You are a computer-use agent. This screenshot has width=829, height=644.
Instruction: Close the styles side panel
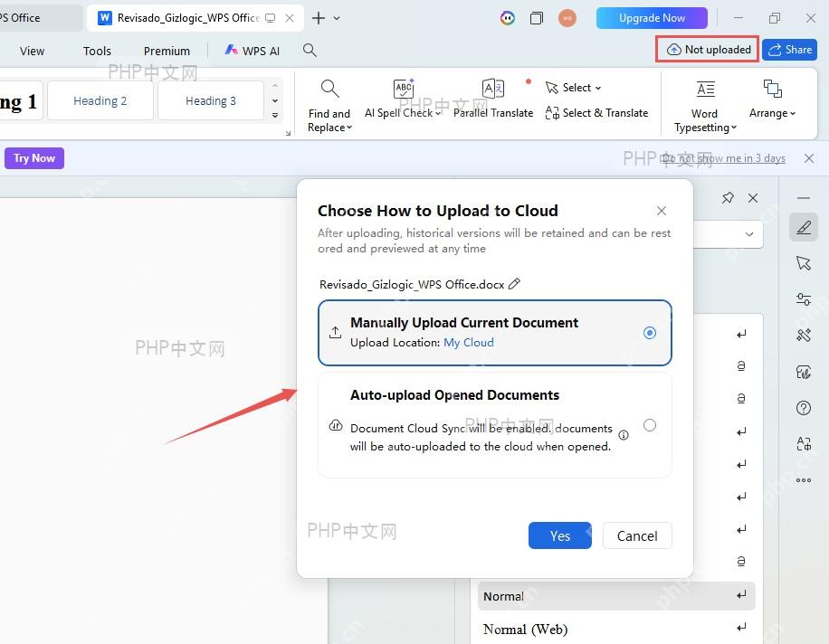[753, 198]
